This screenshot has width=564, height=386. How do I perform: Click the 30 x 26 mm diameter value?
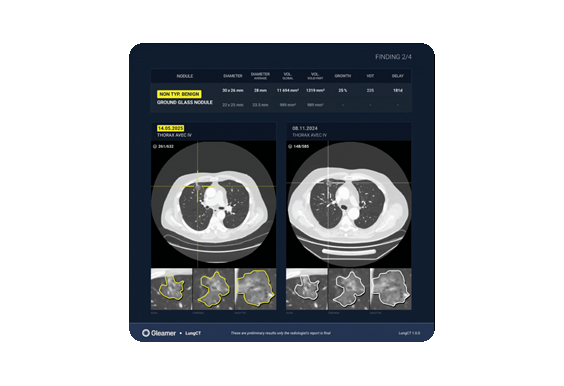[233, 90]
